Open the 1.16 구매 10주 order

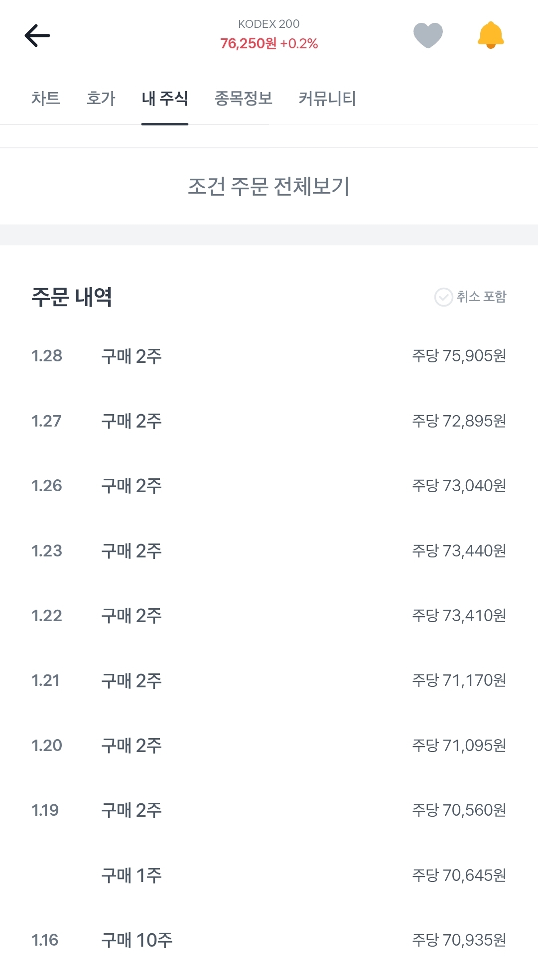(x=269, y=940)
